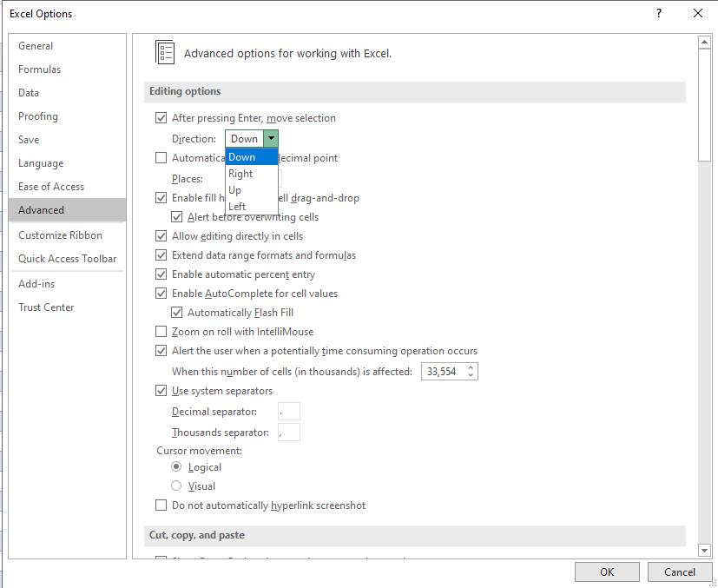Click the Advanced options gear icon

click(x=164, y=52)
